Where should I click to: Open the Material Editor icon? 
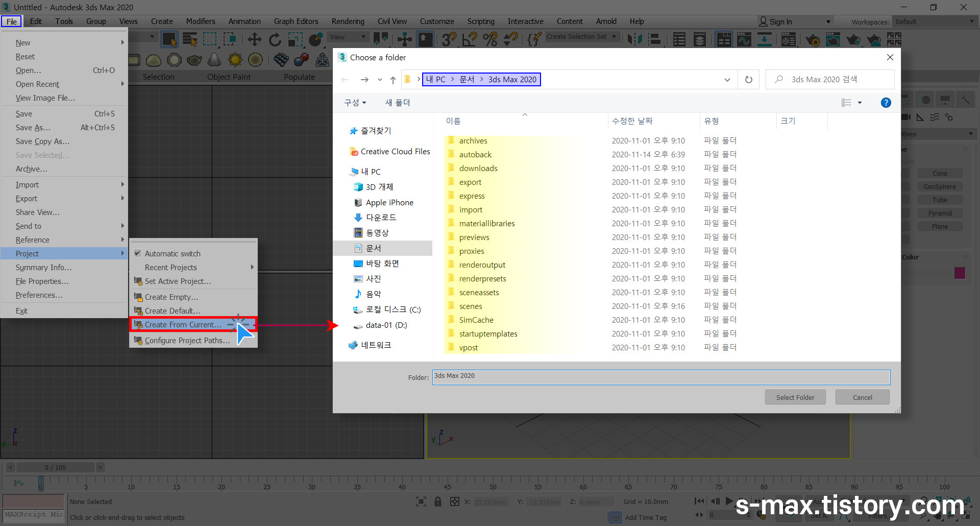tap(789, 39)
